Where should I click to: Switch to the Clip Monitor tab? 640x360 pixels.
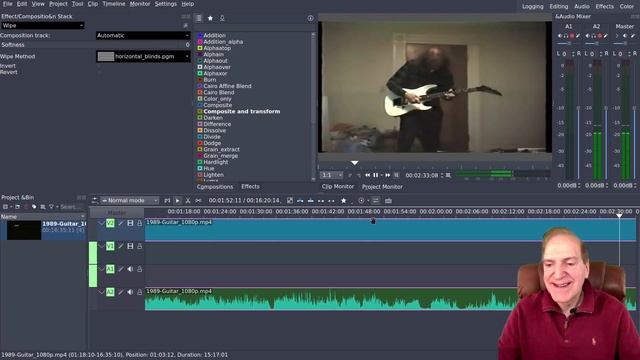[338, 187]
